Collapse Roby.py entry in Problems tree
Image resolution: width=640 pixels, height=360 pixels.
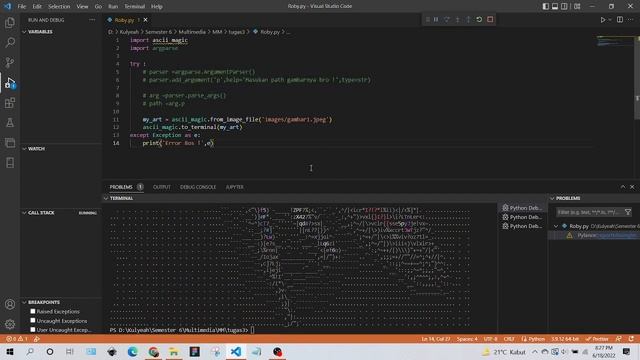(x=556, y=226)
